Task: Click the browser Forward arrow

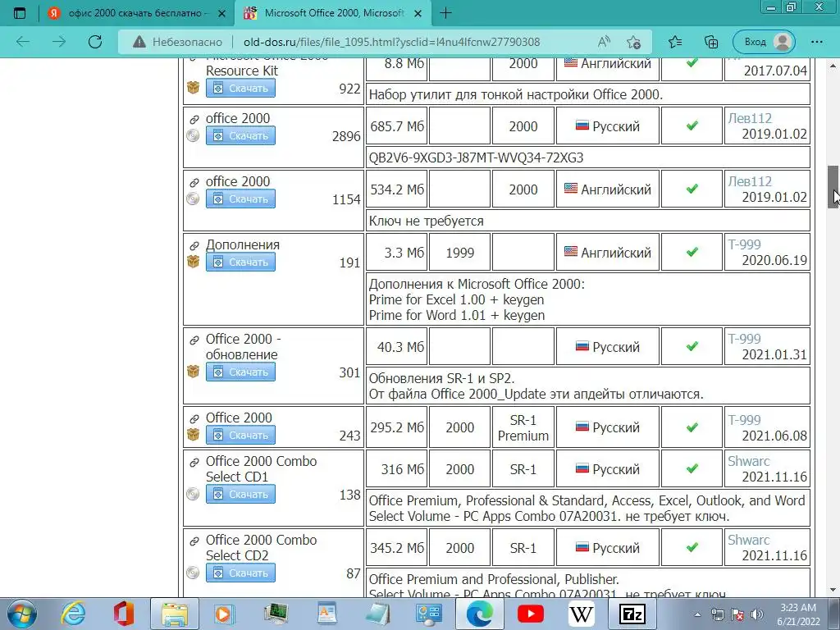Action: 59,42
